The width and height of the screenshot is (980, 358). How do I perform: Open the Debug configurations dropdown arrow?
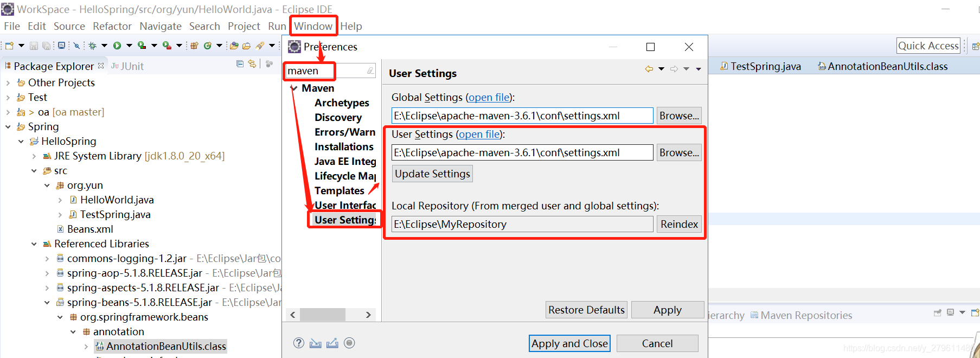point(104,46)
